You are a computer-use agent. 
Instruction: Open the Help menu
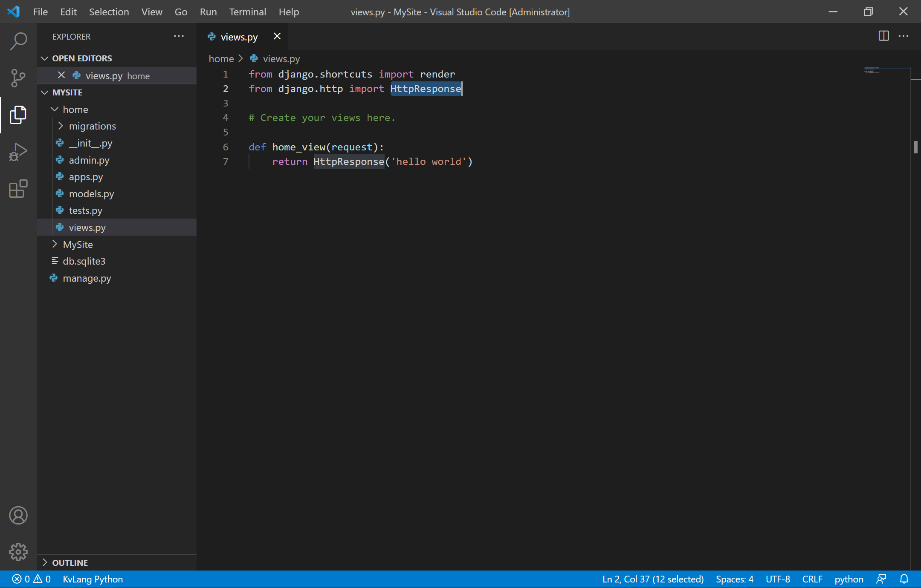coord(289,12)
